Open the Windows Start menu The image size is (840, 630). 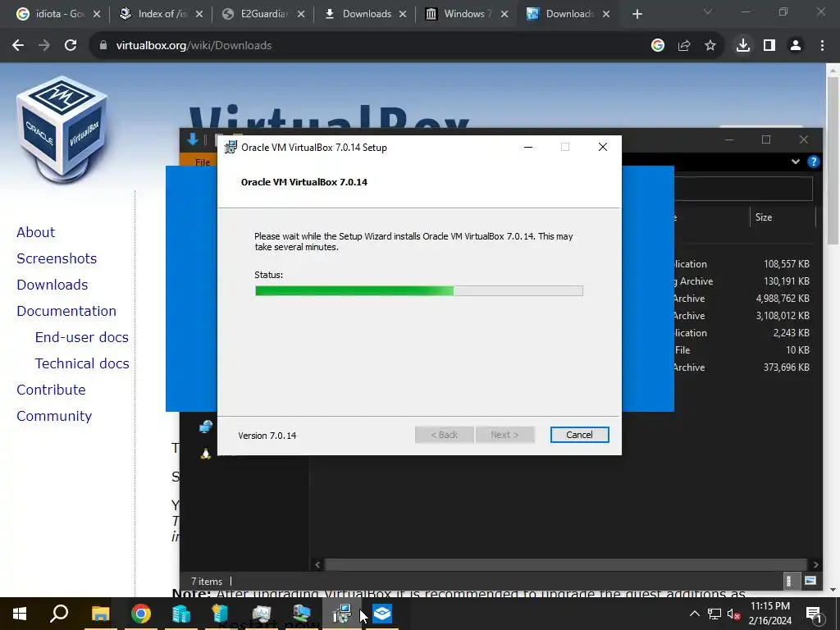click(x=20, y=614)
